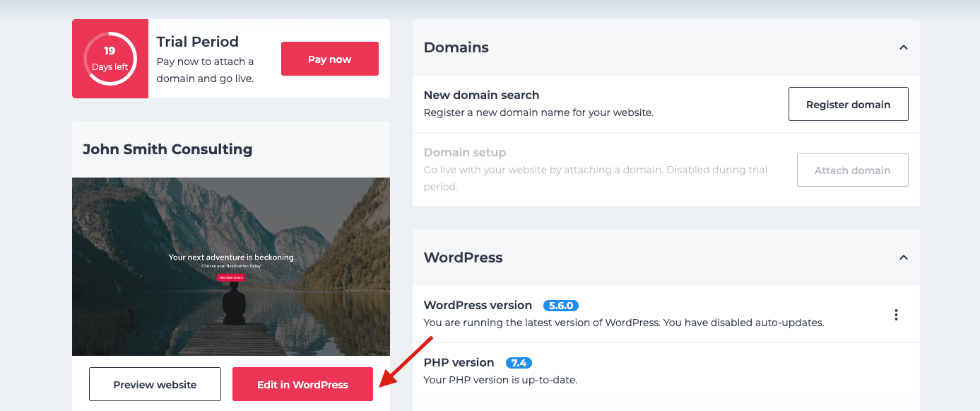
Task: Click the WordPress version label
Action: coord(478,306)
